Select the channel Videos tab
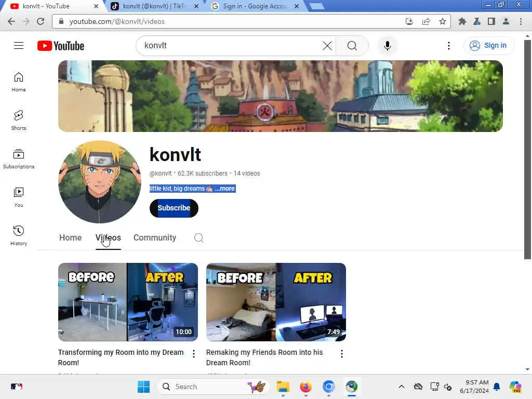The height and width of the screenshot is (399, 532). click(x=108, y=238)
